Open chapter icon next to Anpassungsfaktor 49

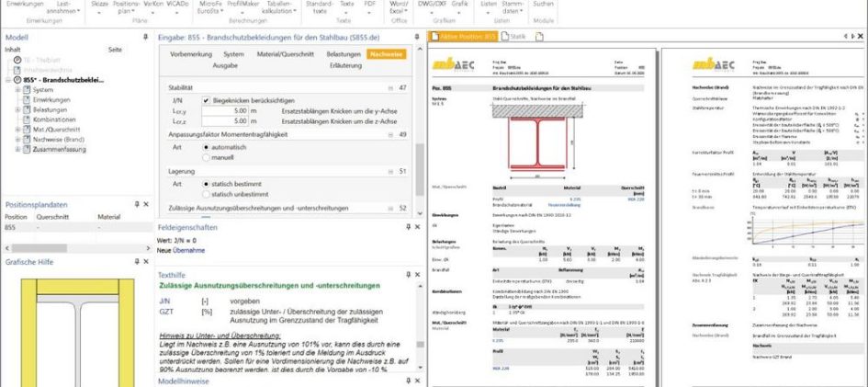coord(390,134)
